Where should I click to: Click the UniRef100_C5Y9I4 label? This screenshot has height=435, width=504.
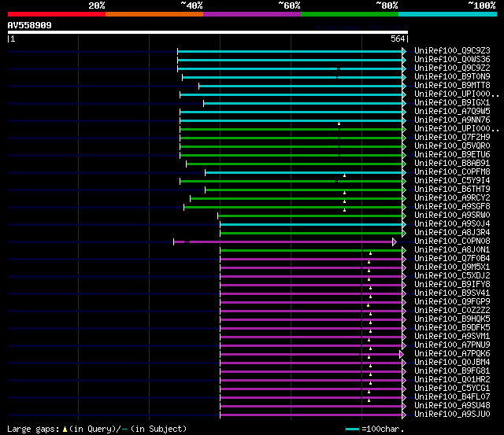(452, 181)
